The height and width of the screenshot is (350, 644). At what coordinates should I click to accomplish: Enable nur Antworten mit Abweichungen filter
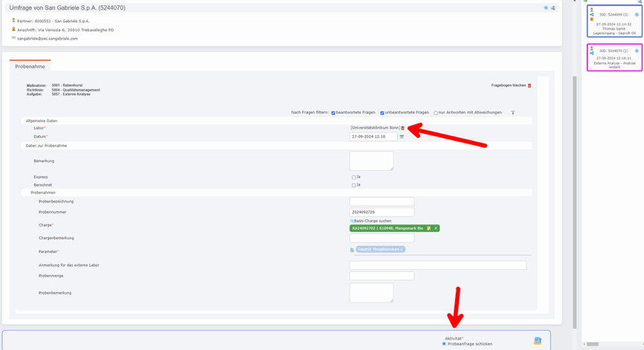pyautogui.click(x=436, y=113)
